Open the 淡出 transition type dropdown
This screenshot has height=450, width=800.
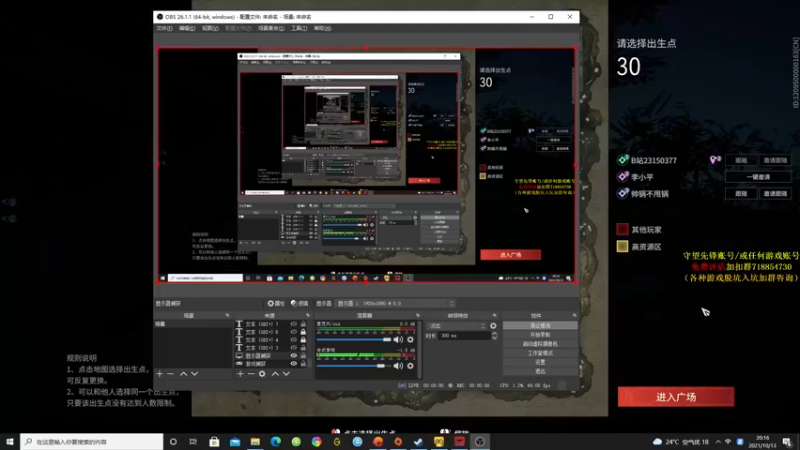[x=457, y=326]
